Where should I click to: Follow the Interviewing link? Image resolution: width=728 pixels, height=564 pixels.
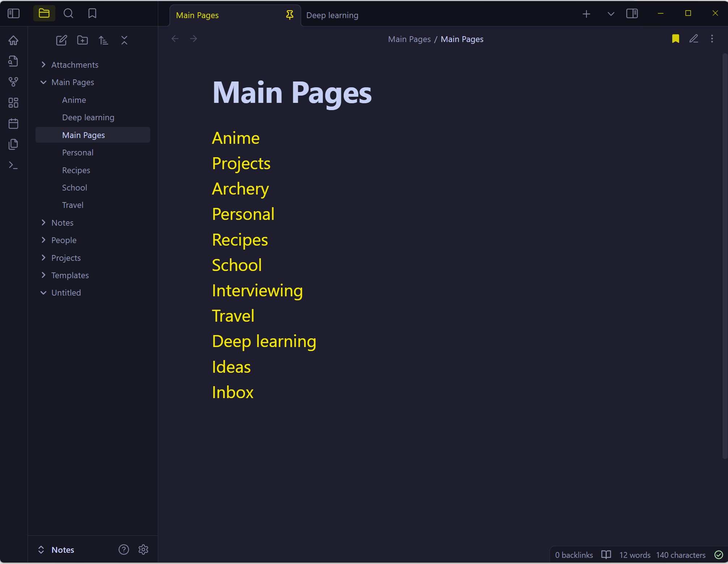(257, 291)
